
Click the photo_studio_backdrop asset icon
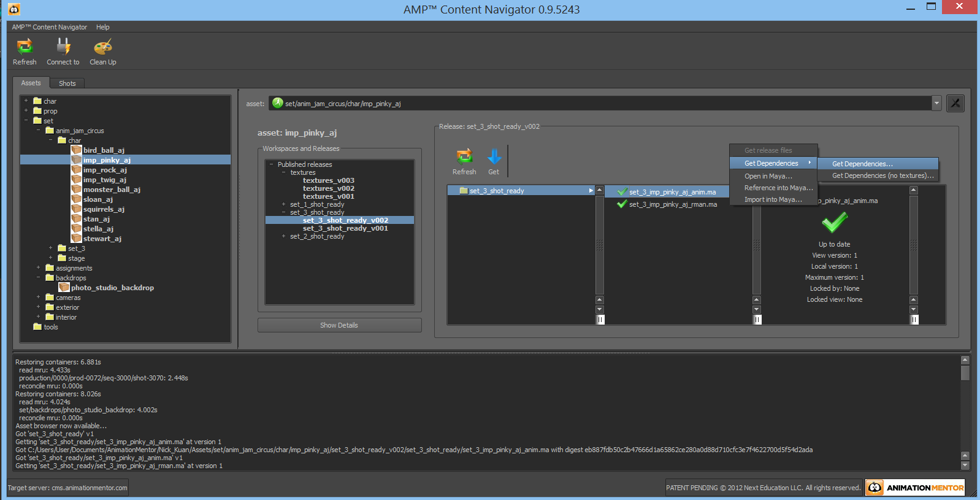pyautogui.click(x=64, y=287)
